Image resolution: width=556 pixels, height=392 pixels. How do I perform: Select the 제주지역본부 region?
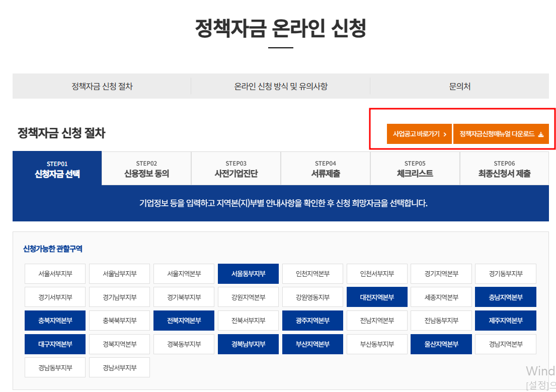506,321
